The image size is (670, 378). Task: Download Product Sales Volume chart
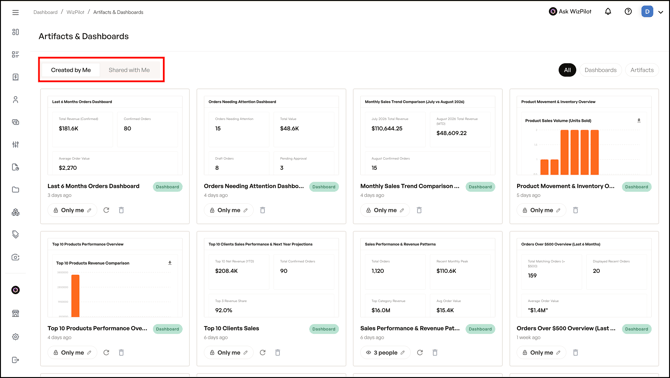click(x=639, y=121)
